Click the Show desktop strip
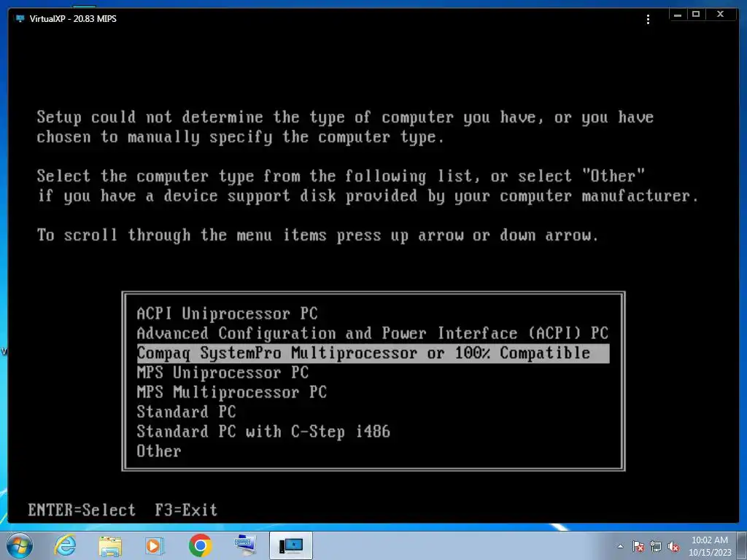This screenshot has height=560, width=747. 743,545
